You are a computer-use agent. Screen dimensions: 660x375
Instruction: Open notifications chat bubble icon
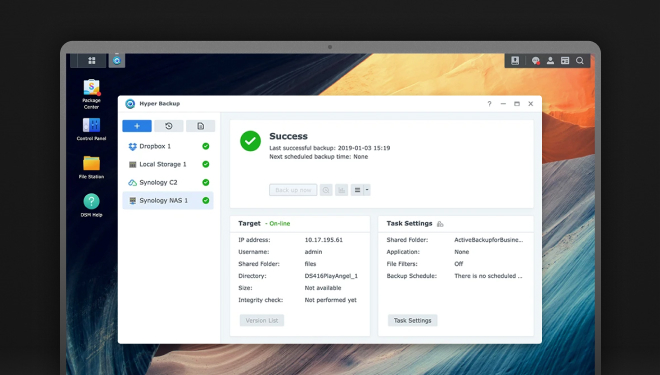[535, 61]
